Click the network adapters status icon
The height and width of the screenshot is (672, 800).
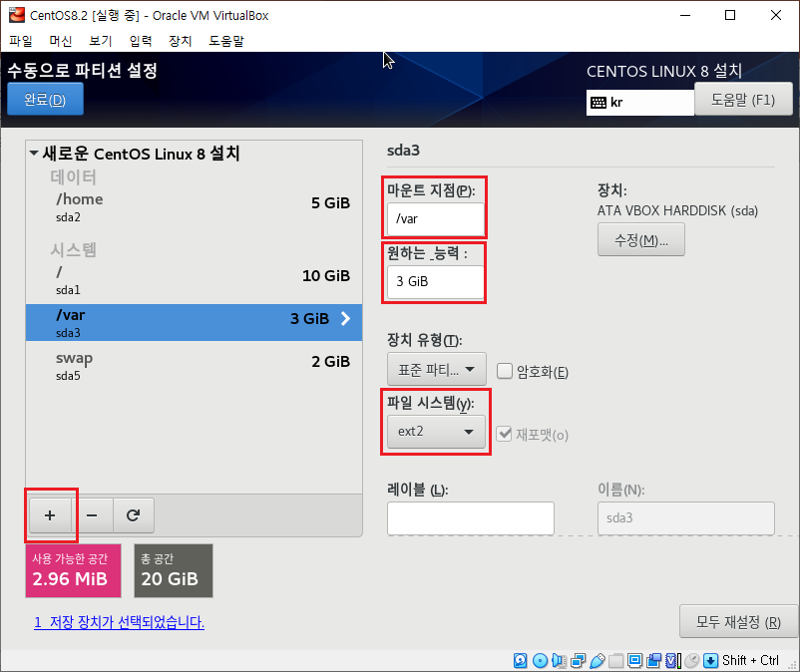click(579, 661)
